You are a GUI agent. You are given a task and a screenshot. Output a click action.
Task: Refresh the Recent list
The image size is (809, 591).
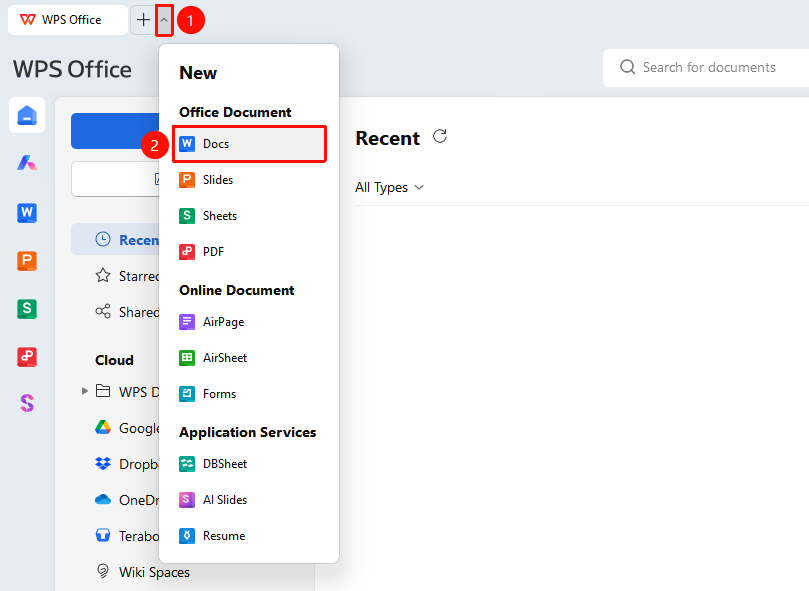440,137
